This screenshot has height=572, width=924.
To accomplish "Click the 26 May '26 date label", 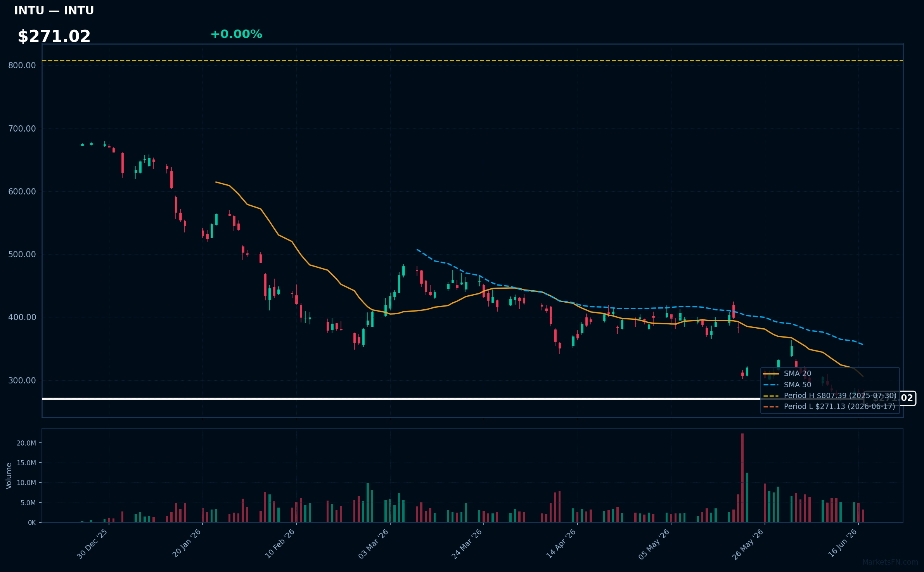I will pos(748,544).
